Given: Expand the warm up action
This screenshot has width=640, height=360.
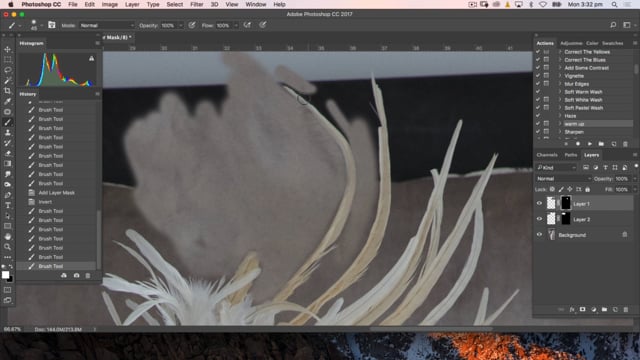Looking at the screenshot, I should 560,123.
